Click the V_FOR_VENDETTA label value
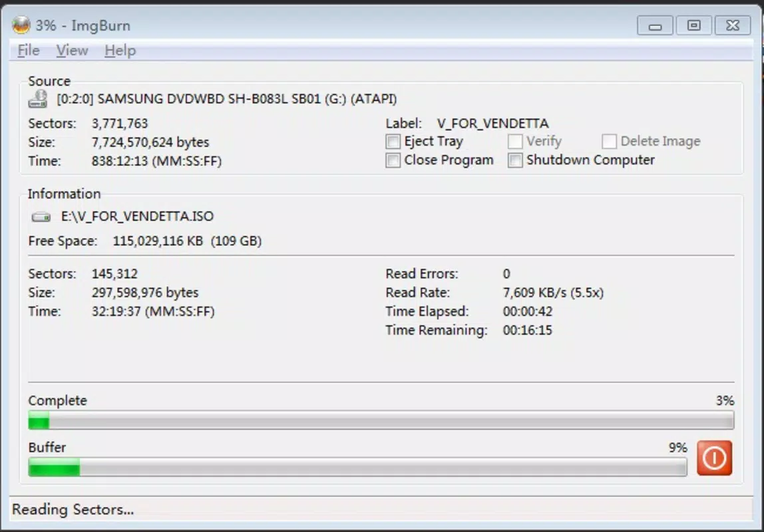Viewport: 764px width, 532px height. pos(492,124)
